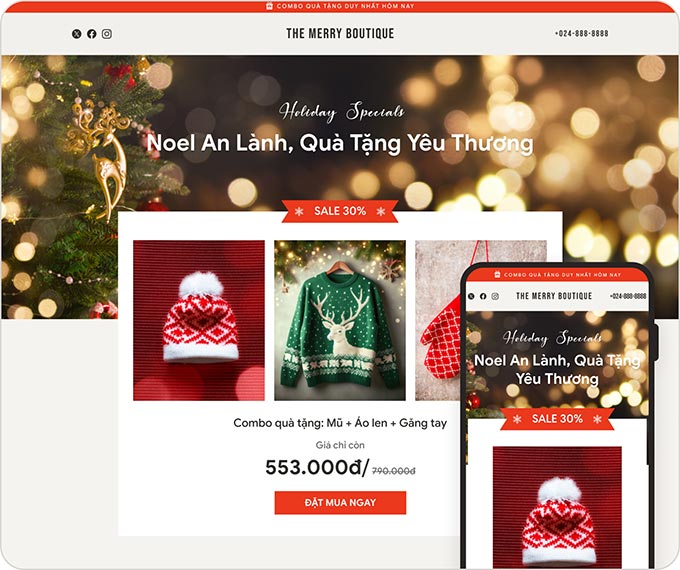Click the ĐẶT MUA NGAY button
Image resolution: width=680 pixels, height=570 pixels.
coord(340,502)
